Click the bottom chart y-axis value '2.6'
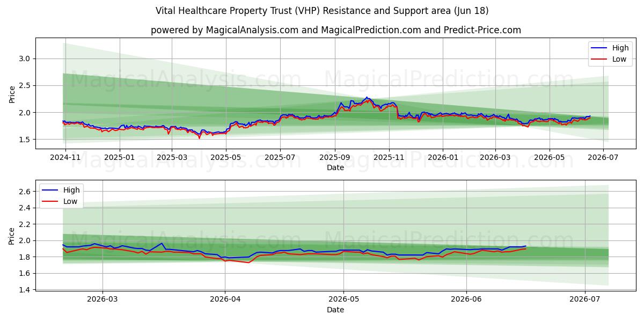This screenshot has height=322, width=644. [x=25, y=192]
